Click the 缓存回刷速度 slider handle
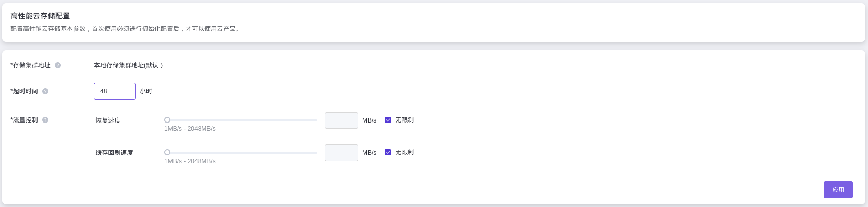The height and width of the screenshot is (207, 868). [x=167, y=153]
